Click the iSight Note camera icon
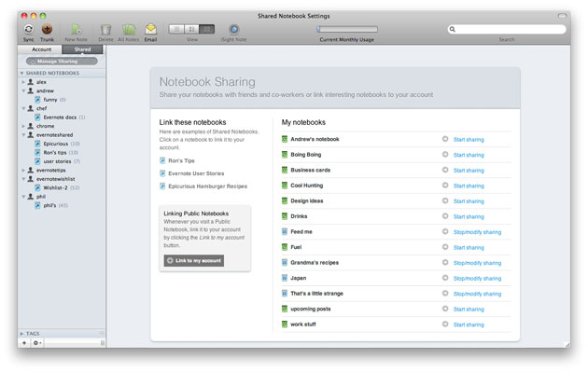Screen dimensions: 588x372 tap(233, 29)
